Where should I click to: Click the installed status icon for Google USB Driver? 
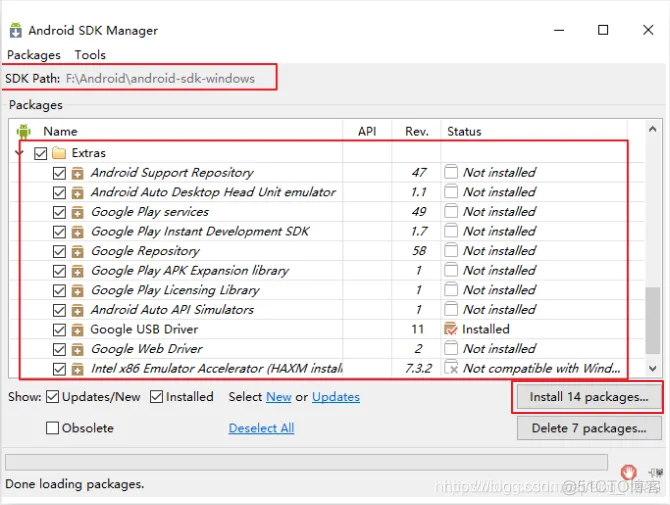451,329
